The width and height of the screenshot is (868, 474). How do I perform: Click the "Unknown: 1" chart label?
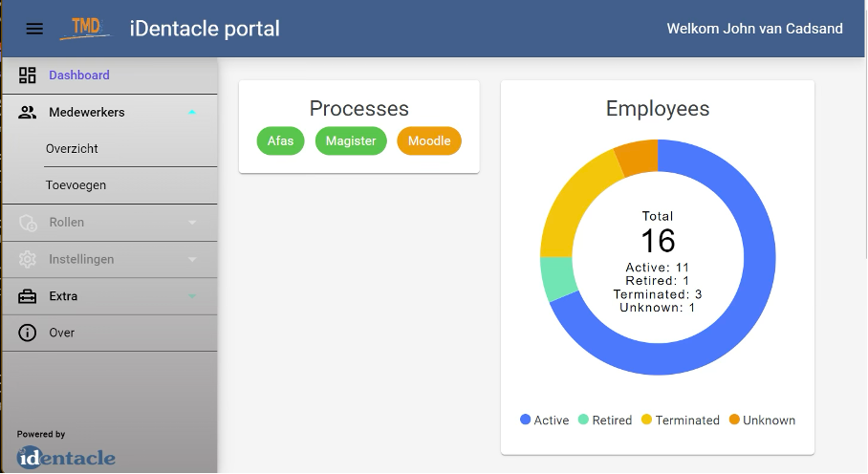point(658,308)
